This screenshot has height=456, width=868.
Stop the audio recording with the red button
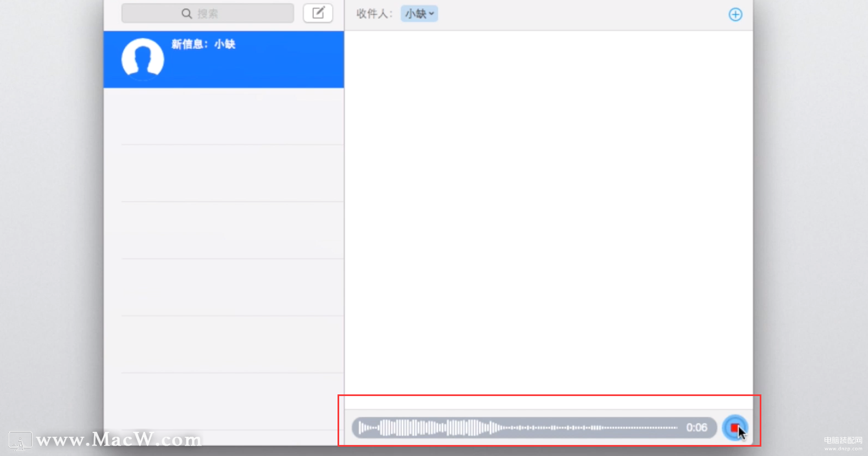735,428
